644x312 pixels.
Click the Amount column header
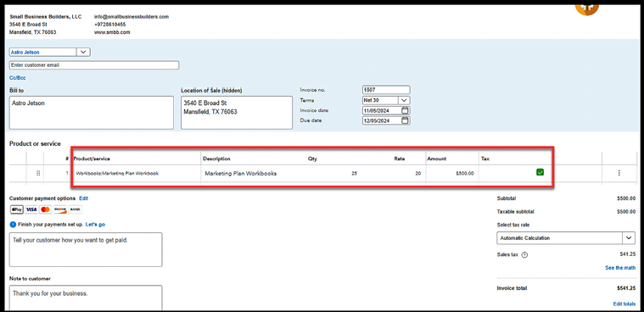click(437, 159)
